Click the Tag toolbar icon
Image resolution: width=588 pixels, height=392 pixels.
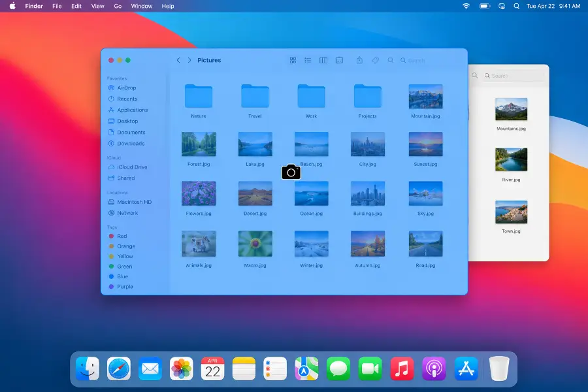point(376,60)
